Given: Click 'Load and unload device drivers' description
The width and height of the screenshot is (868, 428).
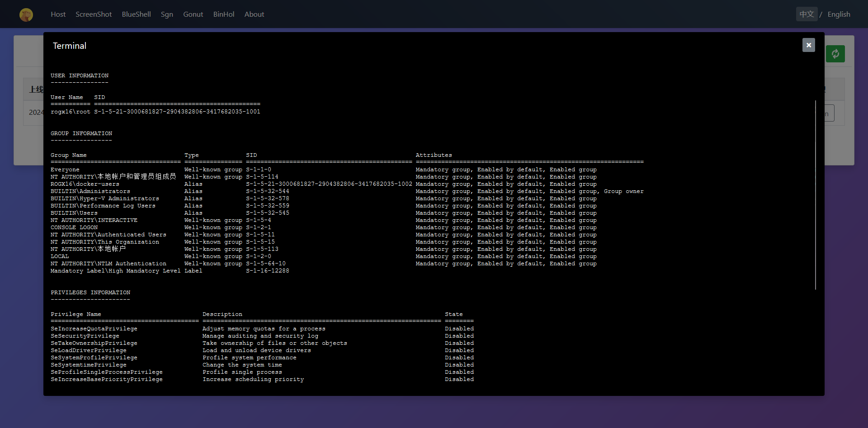Looking at the screenshot, I should click(257, 350).
